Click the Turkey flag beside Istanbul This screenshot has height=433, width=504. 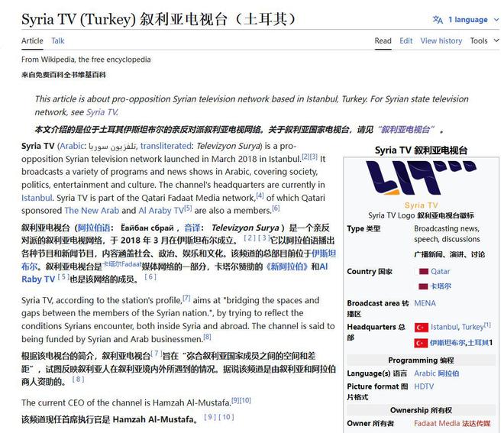[x=421, y=327]
